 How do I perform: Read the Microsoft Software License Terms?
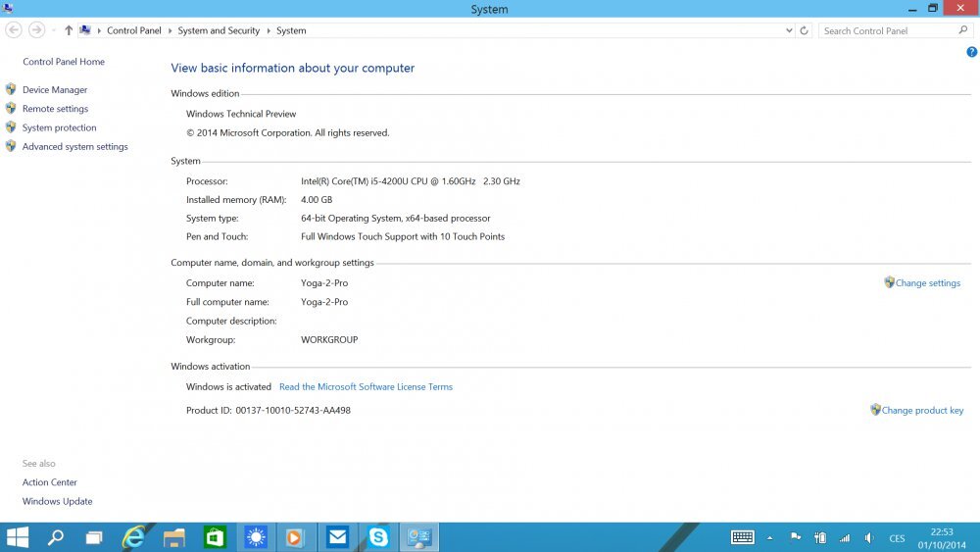(366, 387)
